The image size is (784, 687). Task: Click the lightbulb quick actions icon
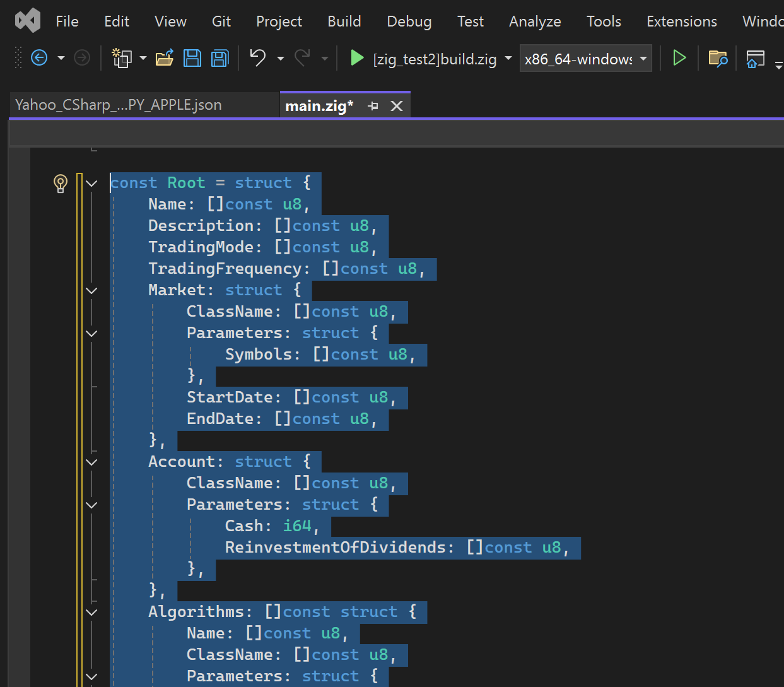[61, 184]
